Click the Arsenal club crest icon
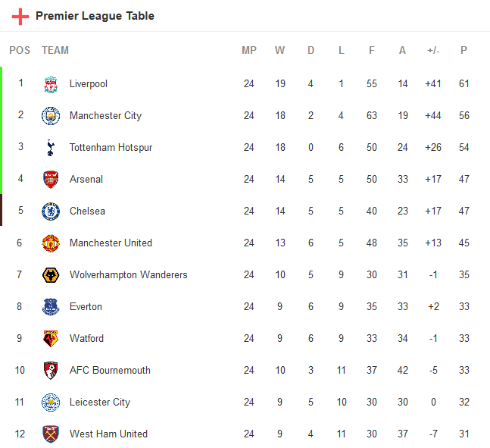Image resolution: width=490 pixels, height=448 pixels. (51, 180)
